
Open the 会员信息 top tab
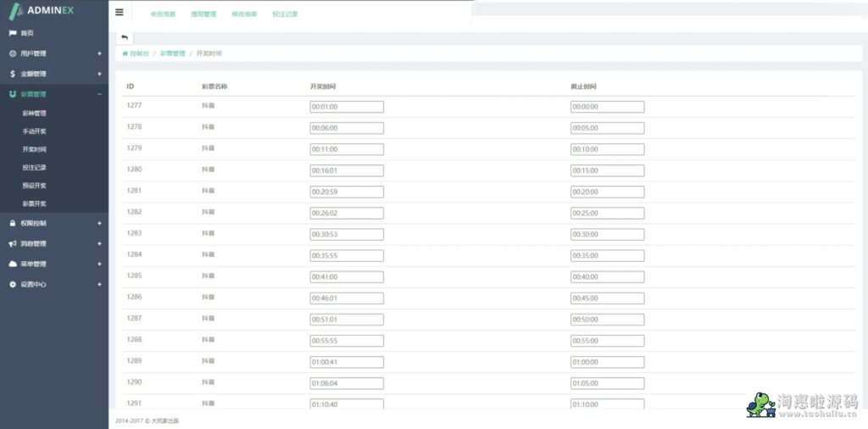[163, 14]
